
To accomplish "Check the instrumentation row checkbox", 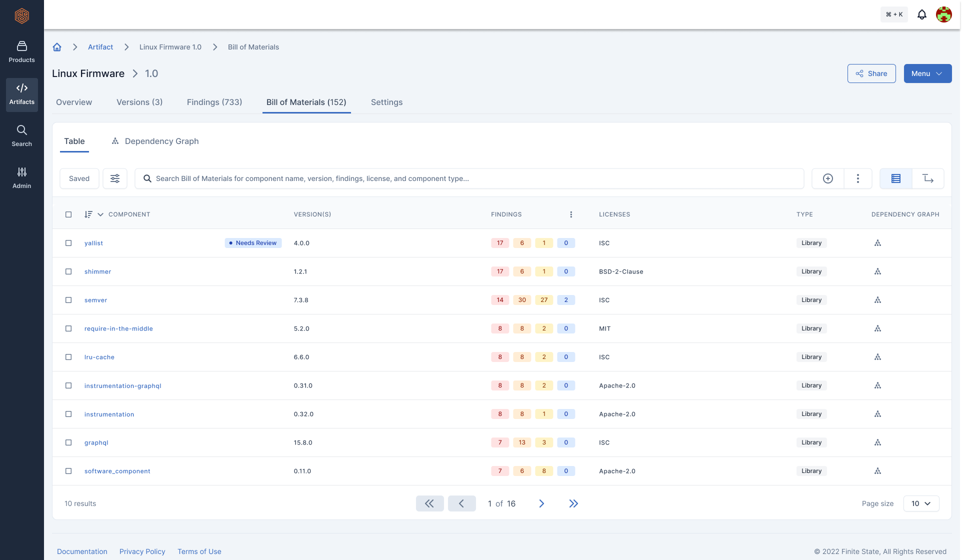I will pyautogui.click(x=68, y=414).
